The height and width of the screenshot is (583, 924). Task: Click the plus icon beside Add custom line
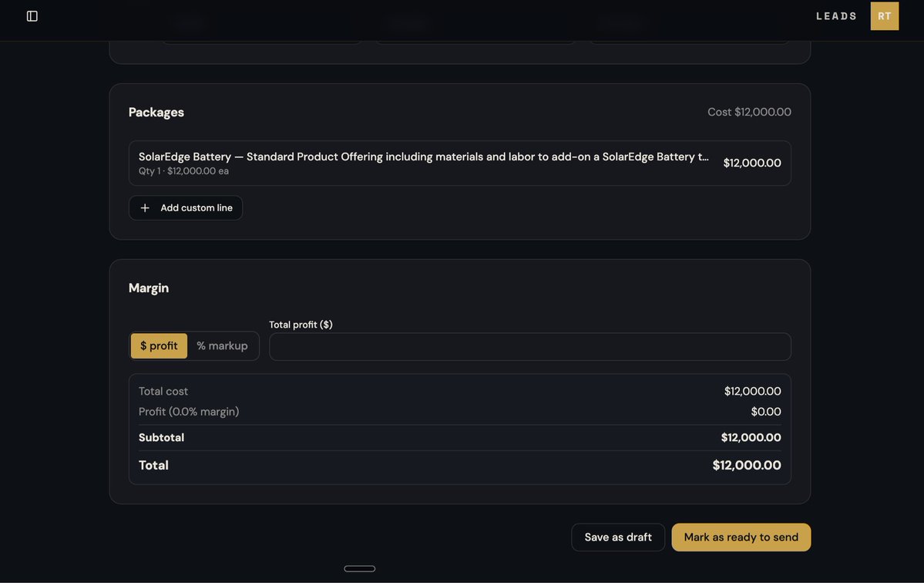click(x=145, y=208)
